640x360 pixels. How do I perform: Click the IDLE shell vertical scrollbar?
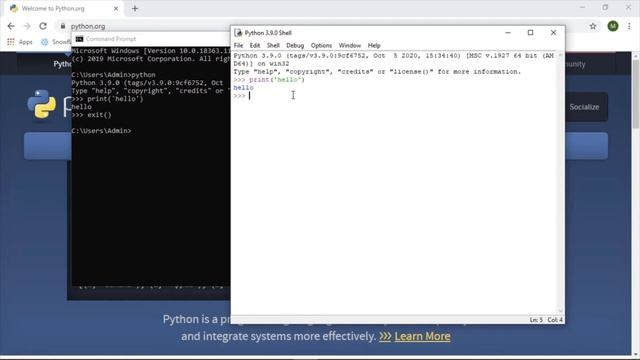pyautogui.click(x=561, y=183)
